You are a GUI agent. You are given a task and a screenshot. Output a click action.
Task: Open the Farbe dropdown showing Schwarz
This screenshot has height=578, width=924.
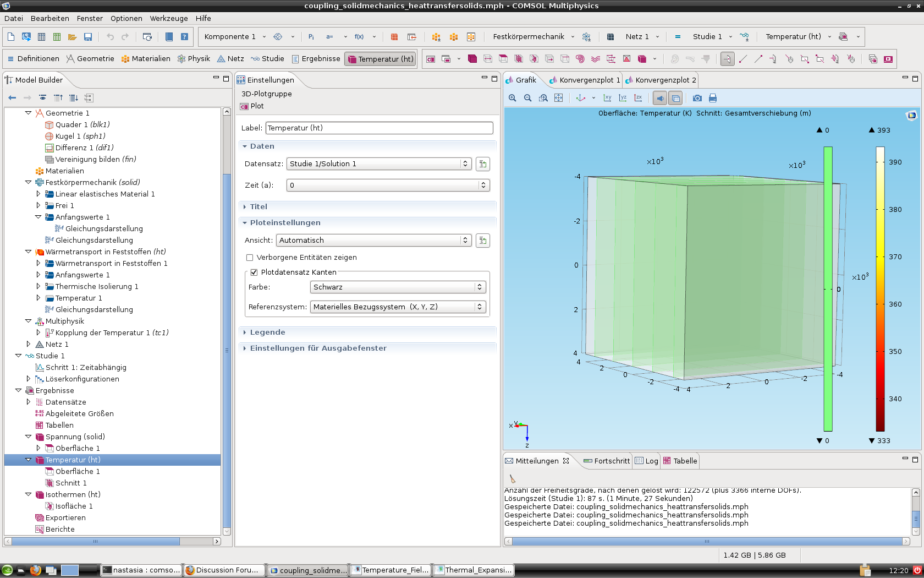(x=398, y=287)
